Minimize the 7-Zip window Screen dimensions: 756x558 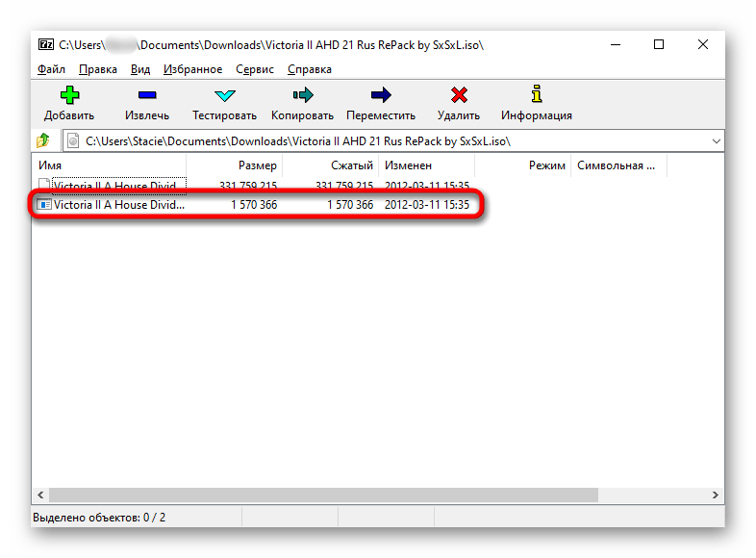[616, 45]
